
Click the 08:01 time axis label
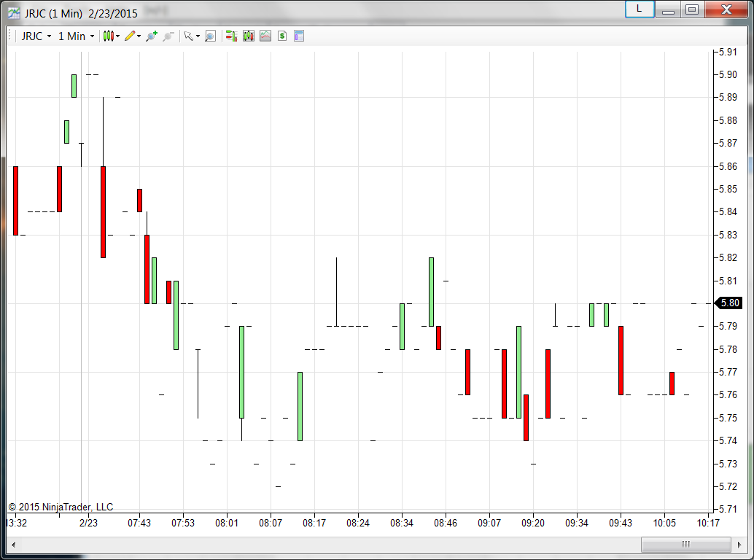227,523
